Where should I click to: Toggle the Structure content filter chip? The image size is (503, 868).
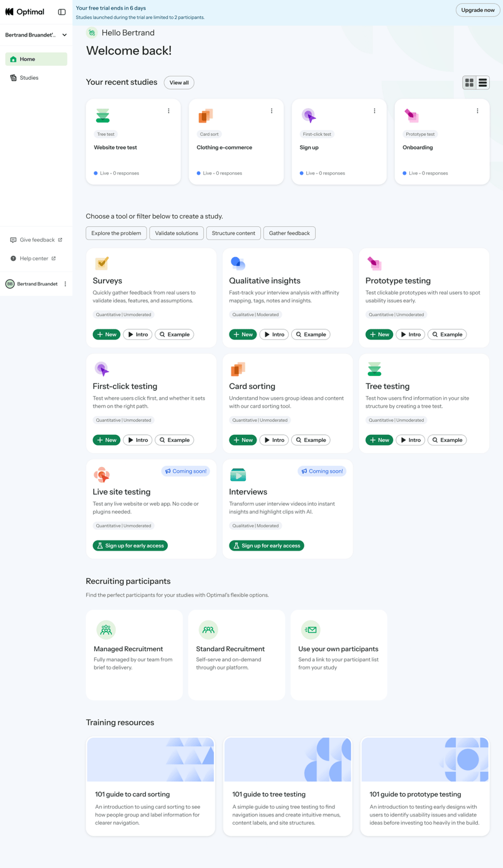(x=233, y=233)
